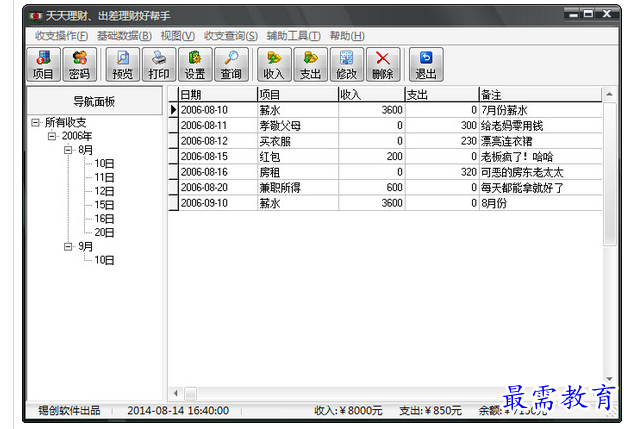The image size is (624, 429).
Task: Click the 孝敬父母 item cell
Action: pyautogui.click(x=298, y=126)
